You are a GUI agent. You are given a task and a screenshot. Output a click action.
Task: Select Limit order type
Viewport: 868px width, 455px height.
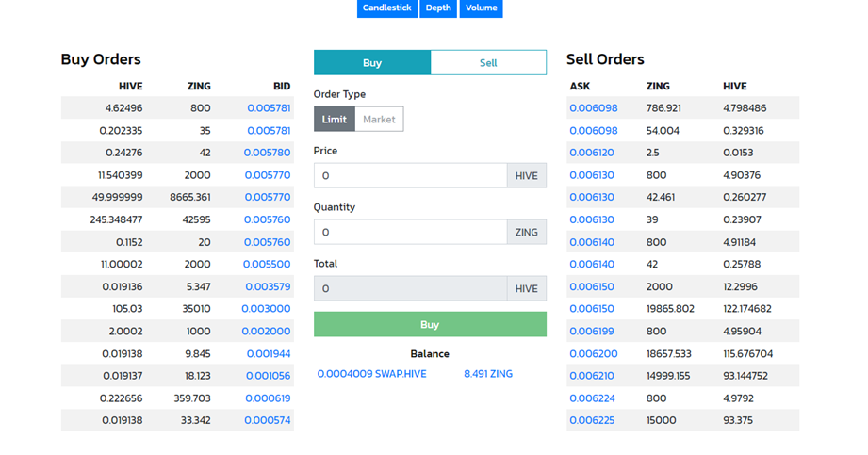click(335, 119)
